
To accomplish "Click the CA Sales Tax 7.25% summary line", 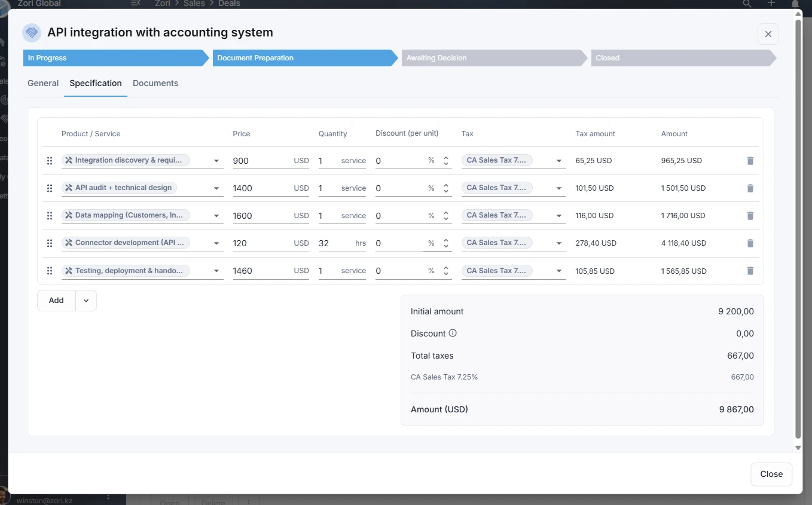I will 444,377.
